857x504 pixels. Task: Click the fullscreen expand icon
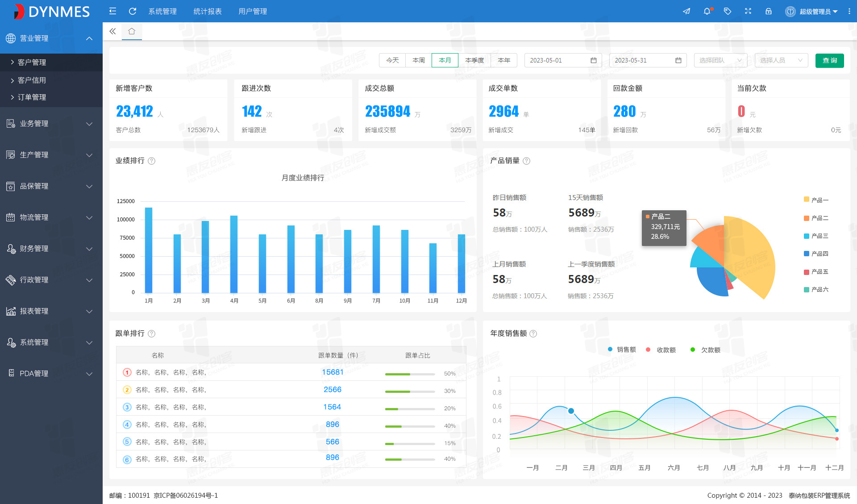(748, 11)
